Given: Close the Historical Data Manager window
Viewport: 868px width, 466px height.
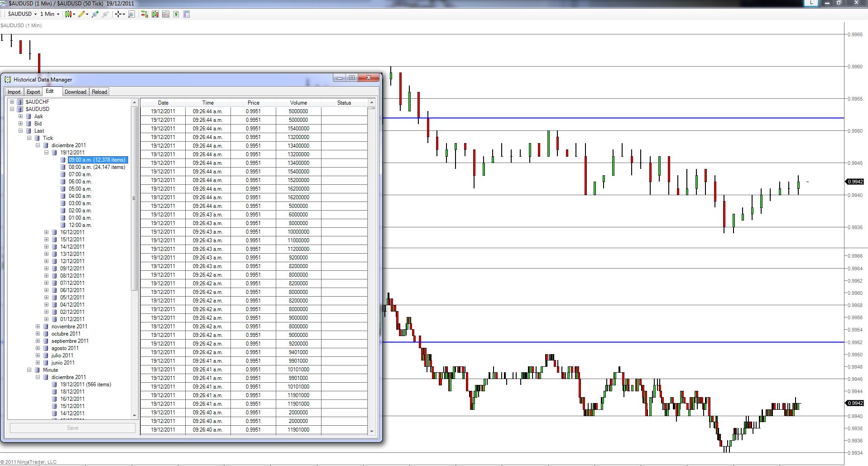Looking at the screenshot, I should (369, 78).
